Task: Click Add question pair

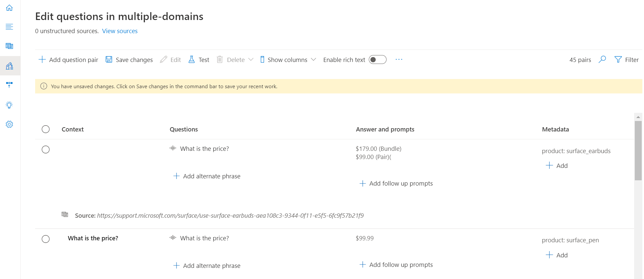Action: [x=68, y=60]
